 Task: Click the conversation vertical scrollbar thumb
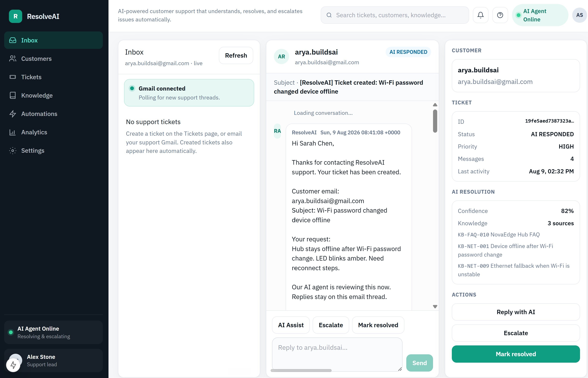click(435, 121)
